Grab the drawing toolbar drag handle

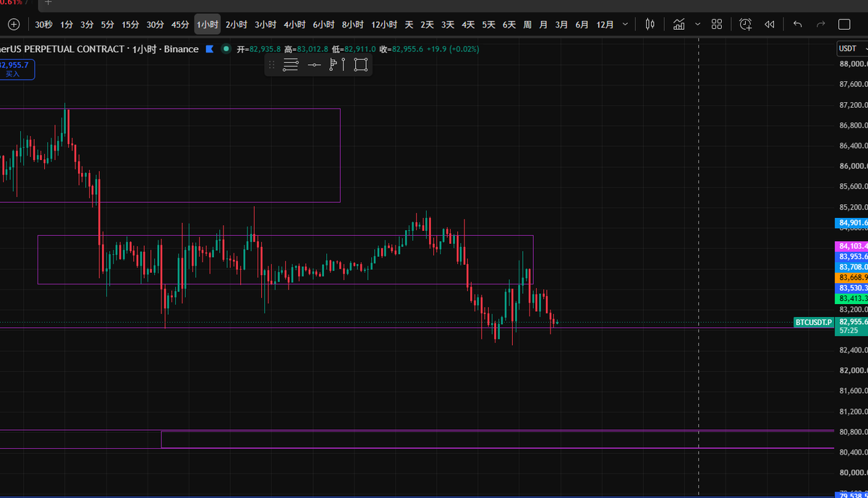click(x=272, y=64)
